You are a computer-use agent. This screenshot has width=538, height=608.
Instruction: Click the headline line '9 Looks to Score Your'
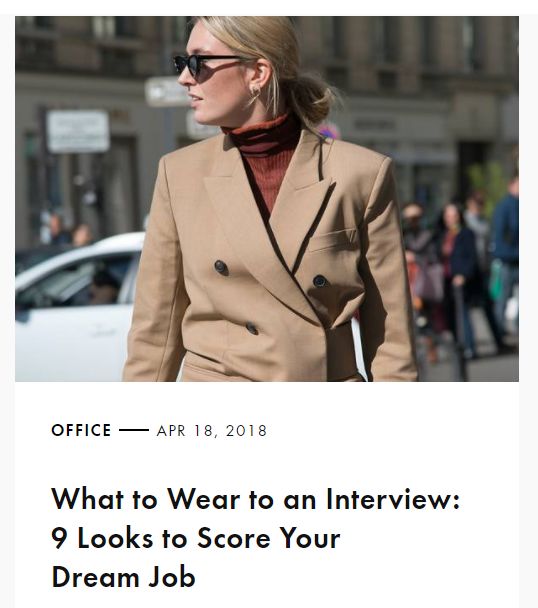pyautogui.click(x=195, y=538)
